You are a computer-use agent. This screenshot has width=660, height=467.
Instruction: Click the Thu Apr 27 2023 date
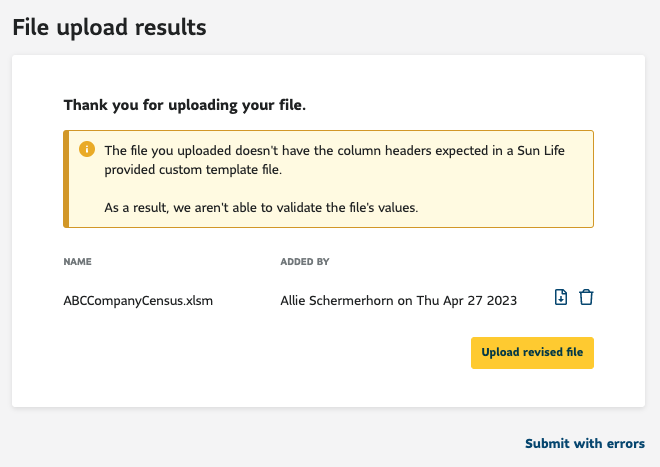pyautogui.click(x=467, y=301)
